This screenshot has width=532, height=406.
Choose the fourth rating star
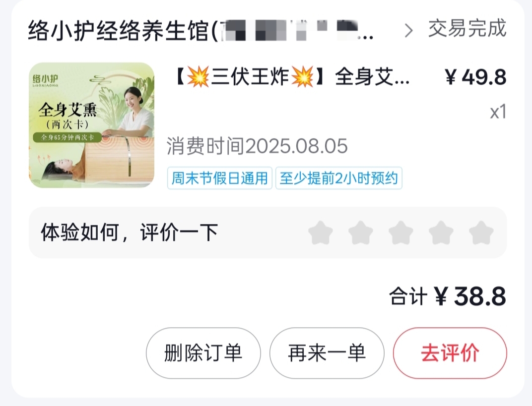441,232
